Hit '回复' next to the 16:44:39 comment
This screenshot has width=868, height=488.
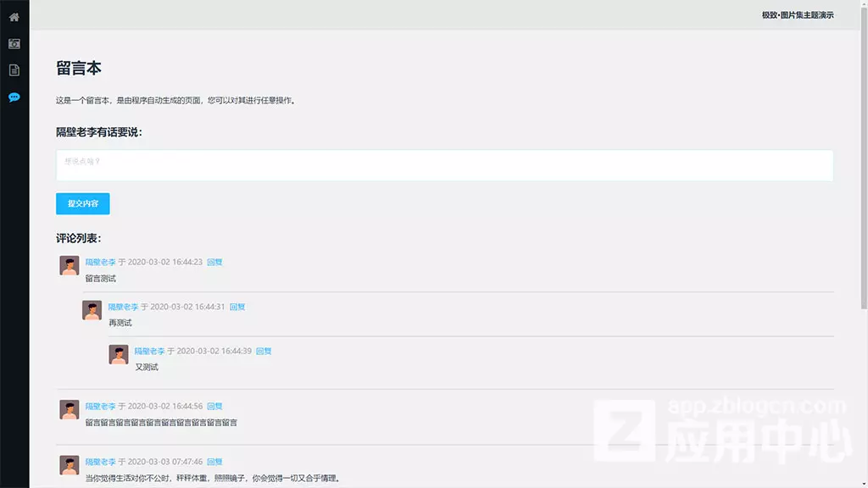(x=264, y=351)
